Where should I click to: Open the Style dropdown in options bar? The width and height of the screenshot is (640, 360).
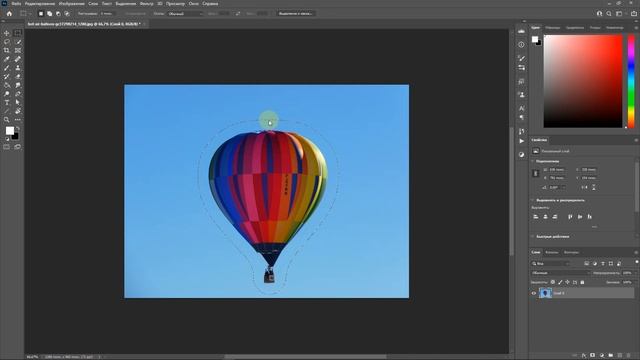point(185,13)
